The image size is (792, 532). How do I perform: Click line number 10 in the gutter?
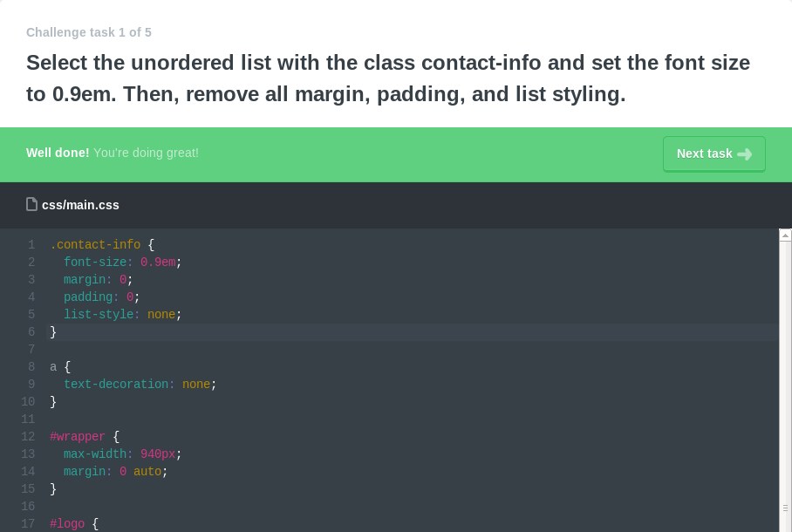tap(28, 402)
